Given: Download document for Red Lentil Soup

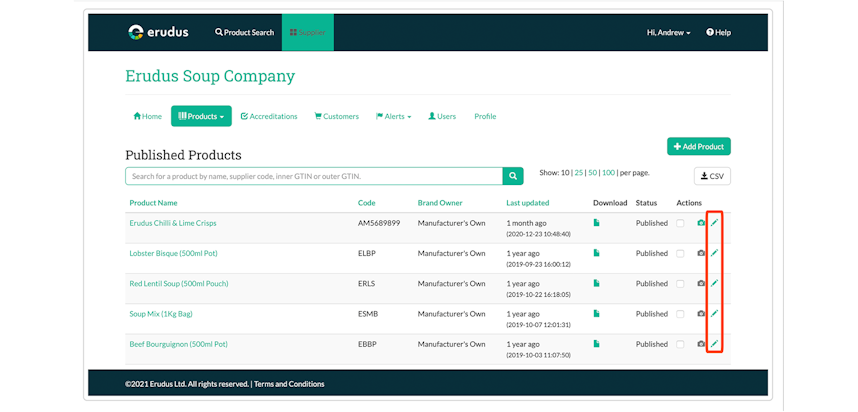Looking at the screenshot, I should click(596, 283).
